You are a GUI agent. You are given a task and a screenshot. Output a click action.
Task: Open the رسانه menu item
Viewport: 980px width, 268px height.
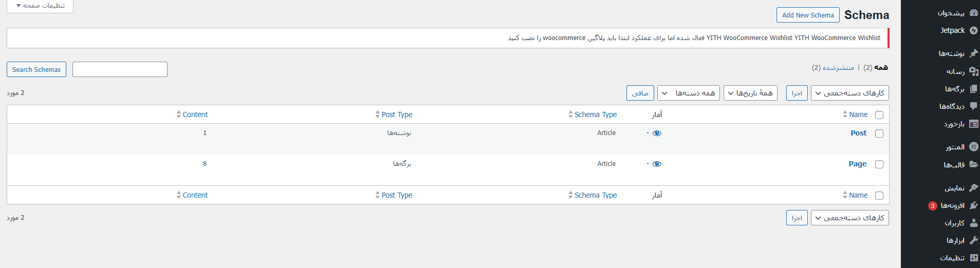click(956, 71)
